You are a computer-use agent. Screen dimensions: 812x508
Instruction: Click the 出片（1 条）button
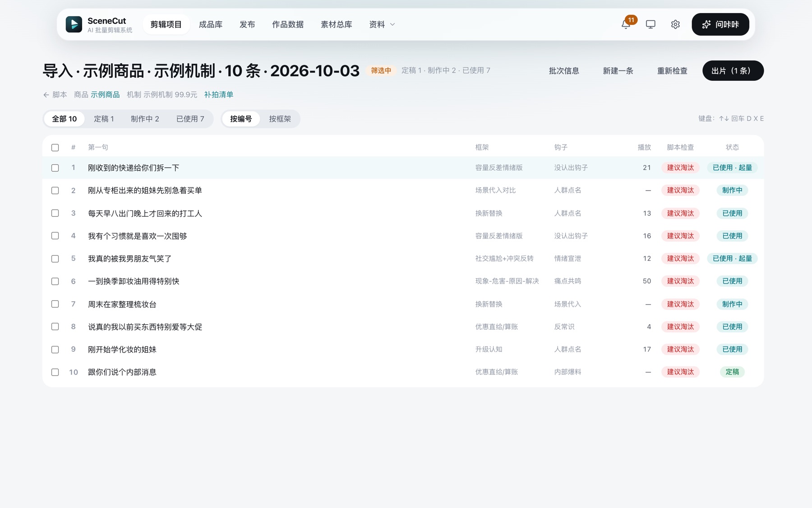(x=733, y=71)
